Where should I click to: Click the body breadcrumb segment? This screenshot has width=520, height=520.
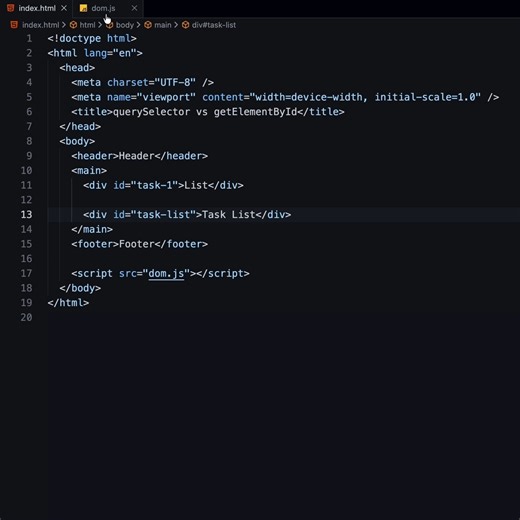coord(125,25)
